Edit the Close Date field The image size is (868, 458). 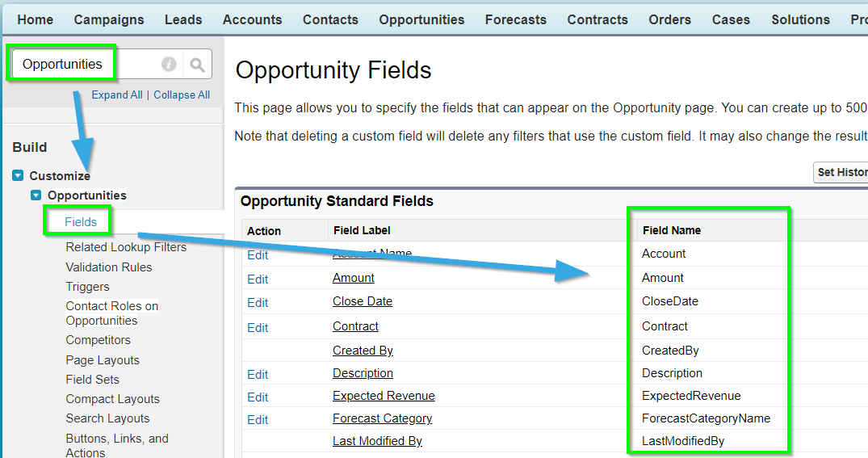click(258, 303)
